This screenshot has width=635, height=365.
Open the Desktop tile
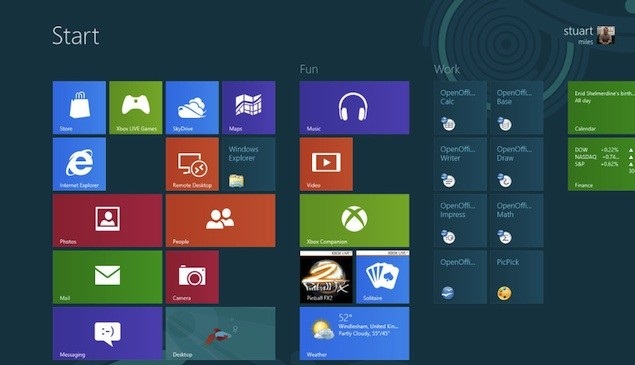point(220,333)
